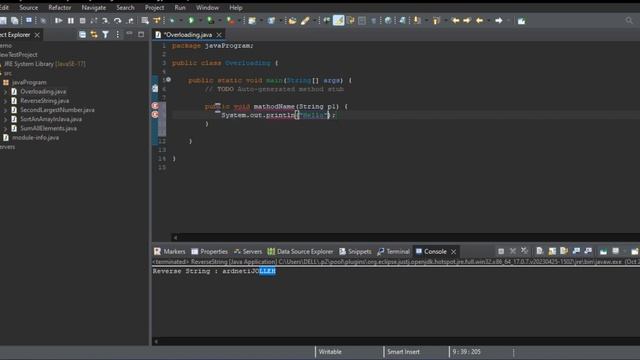Open the Run menu
640x360 pixels.
180,7
